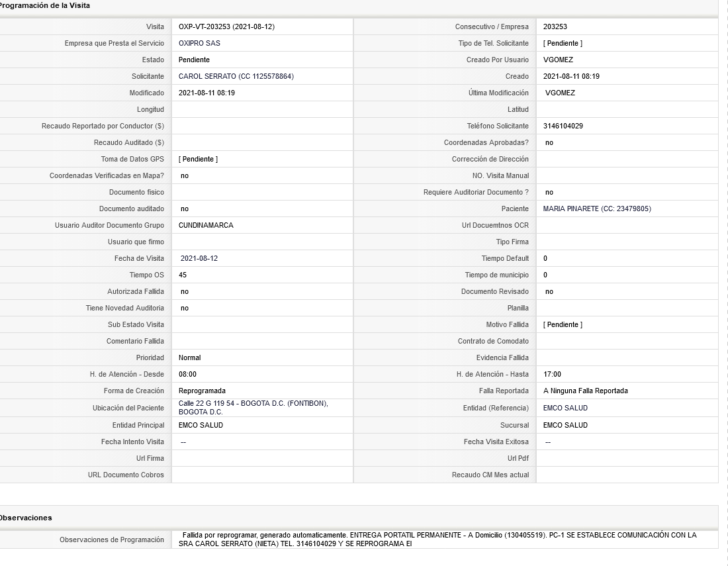Click the H. de Atención - Desde time 08:00
728x566 pixels.
point(187,374)
